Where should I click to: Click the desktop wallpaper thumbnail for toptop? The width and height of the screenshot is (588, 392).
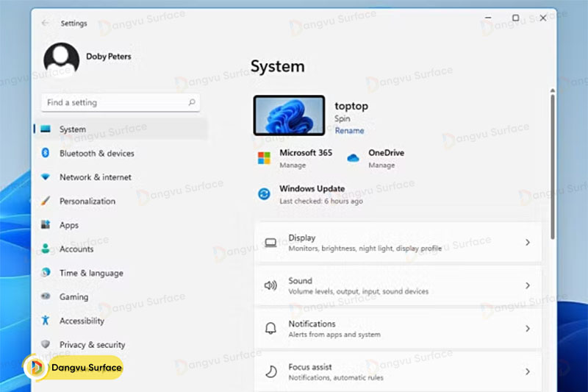[289, 115]
